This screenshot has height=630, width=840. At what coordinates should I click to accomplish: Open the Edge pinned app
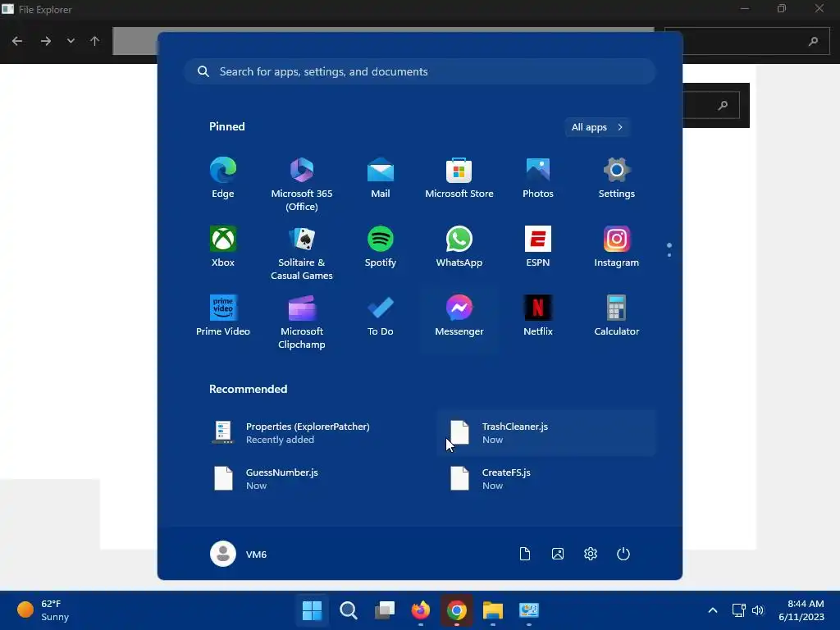[223, 178]
